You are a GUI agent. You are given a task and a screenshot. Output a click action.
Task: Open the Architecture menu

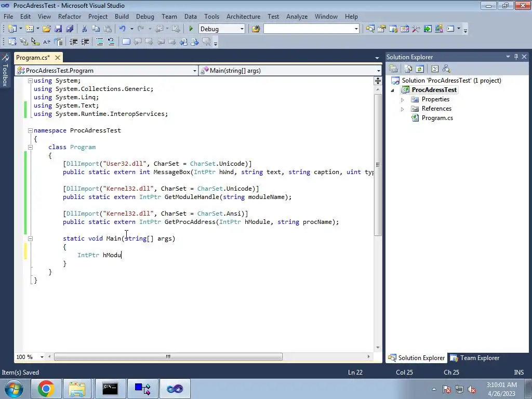[x=243, y=16]
